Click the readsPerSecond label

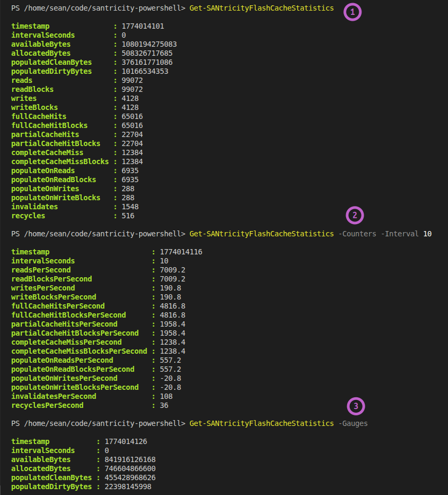(41, 270)
